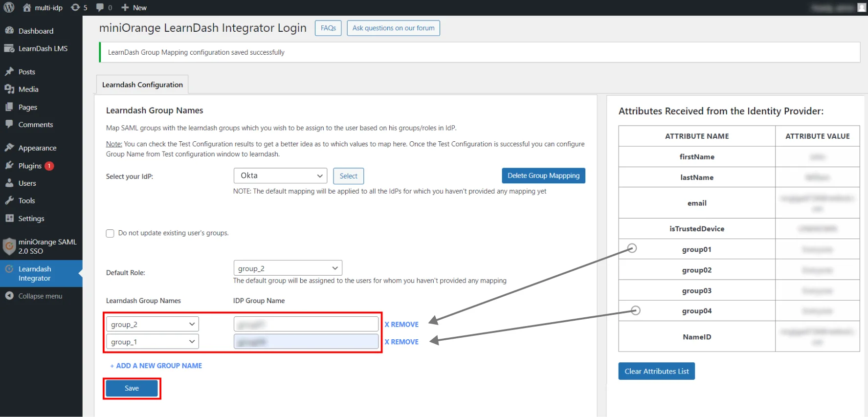The image size is (868, 417).
Task: Click IDP Group Name field for group_1
Action: pyautogui.click(x=306, y=342)
